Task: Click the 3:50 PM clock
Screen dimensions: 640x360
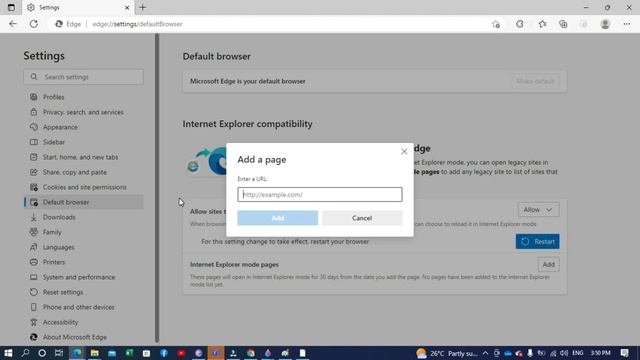Action: tap(600, 353)
